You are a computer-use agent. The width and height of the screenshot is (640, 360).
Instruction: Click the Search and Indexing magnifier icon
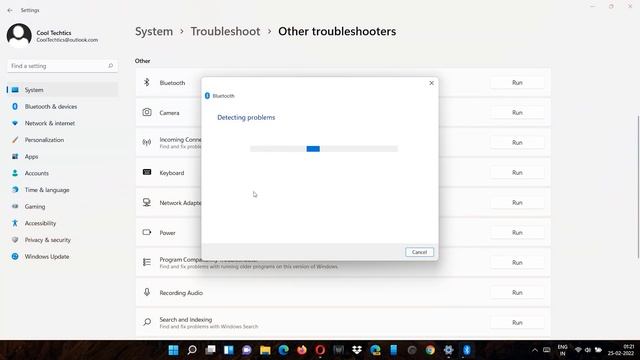147,322
